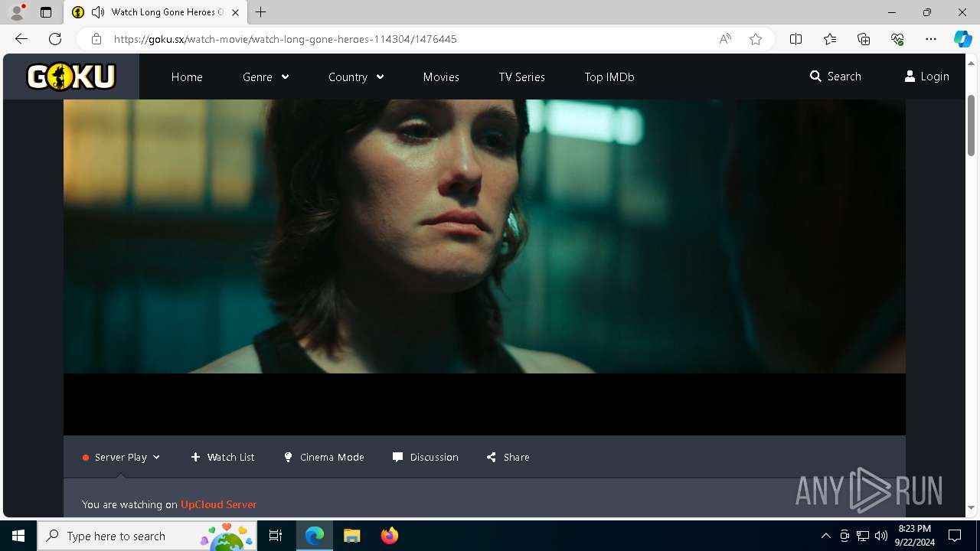Open Copilot sidebar

coord(962,39)
